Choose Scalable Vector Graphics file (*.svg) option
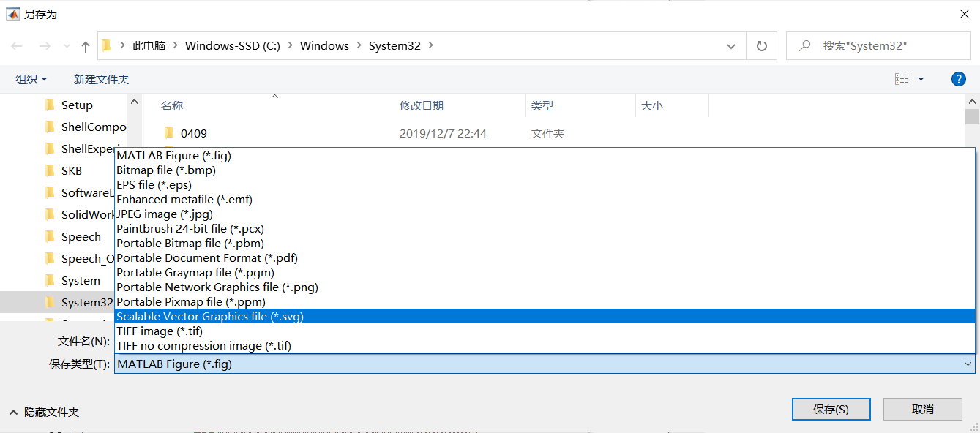Screen dimensions: 980x433 pos(545,316)
